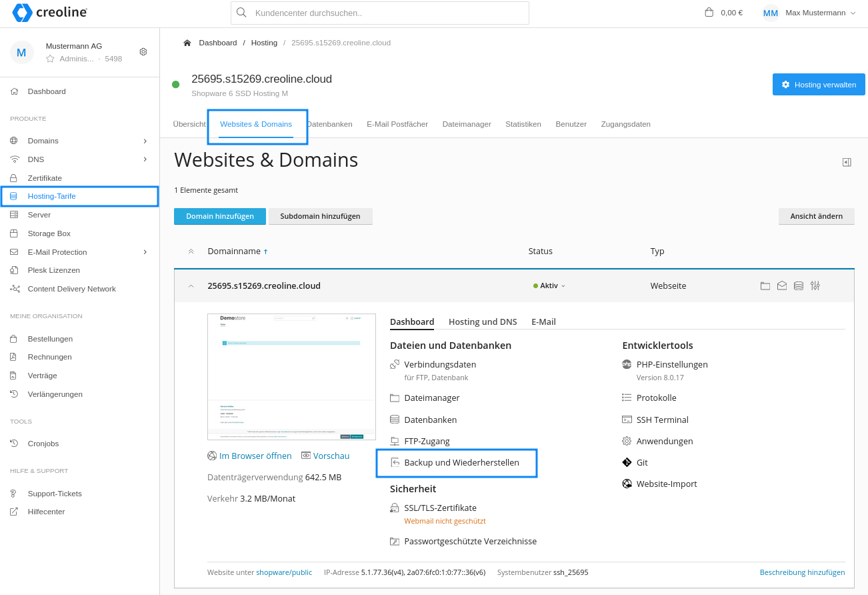Click the MM user avatar
Image resolution: width=868 pixels, height=595 pixels.
[x=771, y=13]
